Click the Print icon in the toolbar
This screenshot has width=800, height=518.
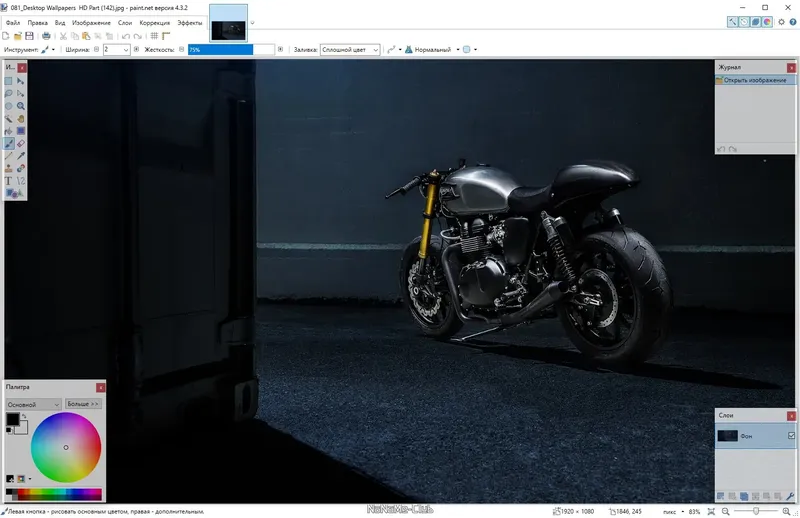pyautogui.click(x=45, y=36)
